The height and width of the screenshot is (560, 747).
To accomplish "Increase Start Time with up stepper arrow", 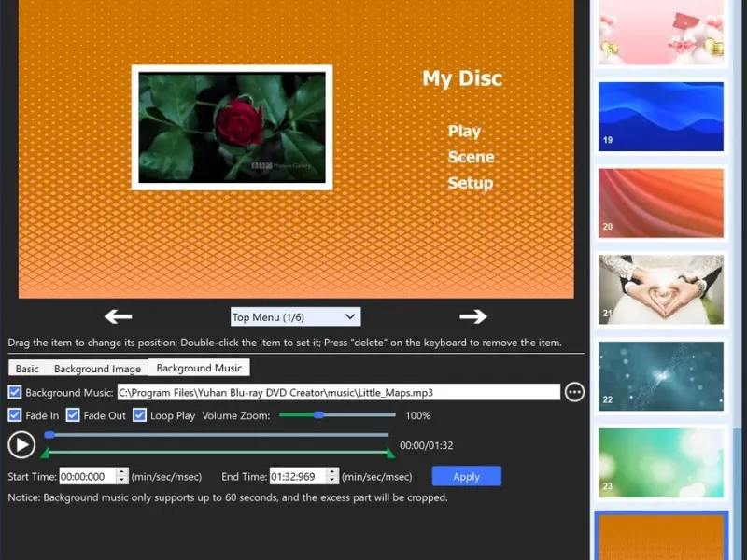I will 122,472.
